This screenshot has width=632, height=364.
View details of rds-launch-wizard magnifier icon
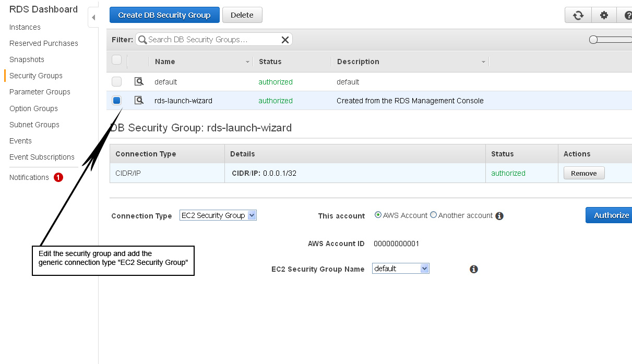pos(139,100)
